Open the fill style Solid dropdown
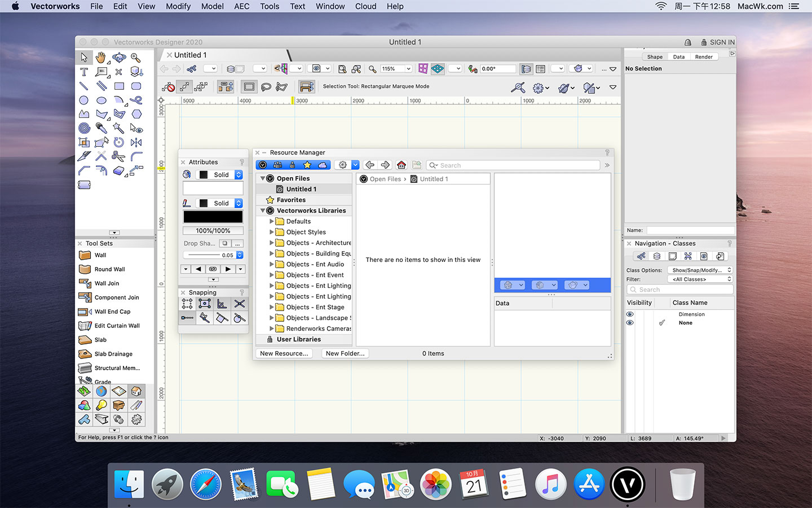Viewport: 812px width, 508px height. tap(220, 175)
